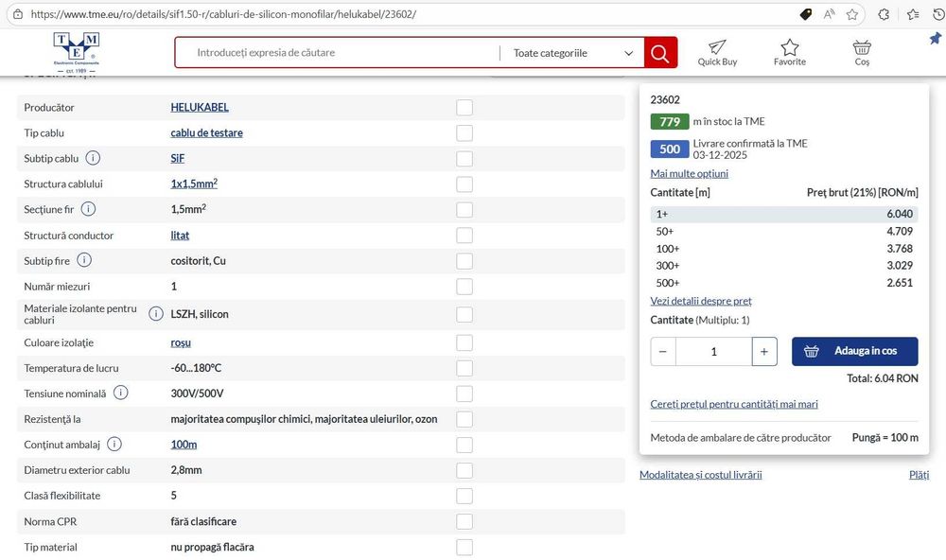
Task: Select the 500+ price tier row
Action: 784,283
